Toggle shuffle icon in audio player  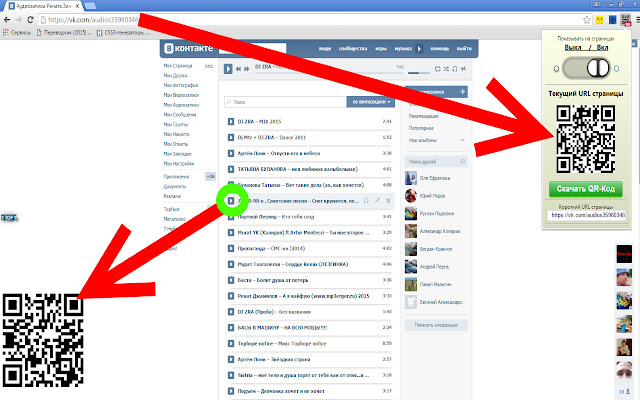(x=446, y=69)
